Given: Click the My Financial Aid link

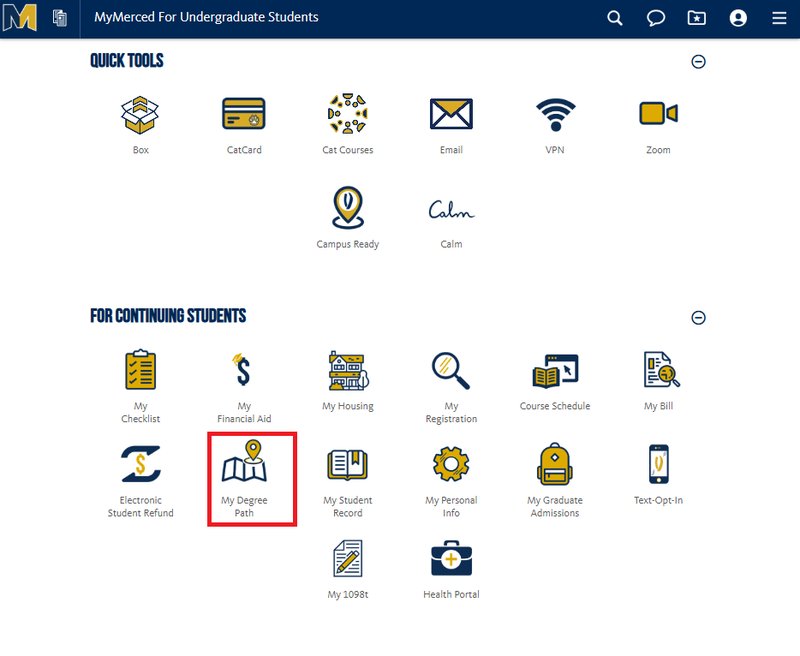Looking at the screenshot, I should click(x=244, y=412).
